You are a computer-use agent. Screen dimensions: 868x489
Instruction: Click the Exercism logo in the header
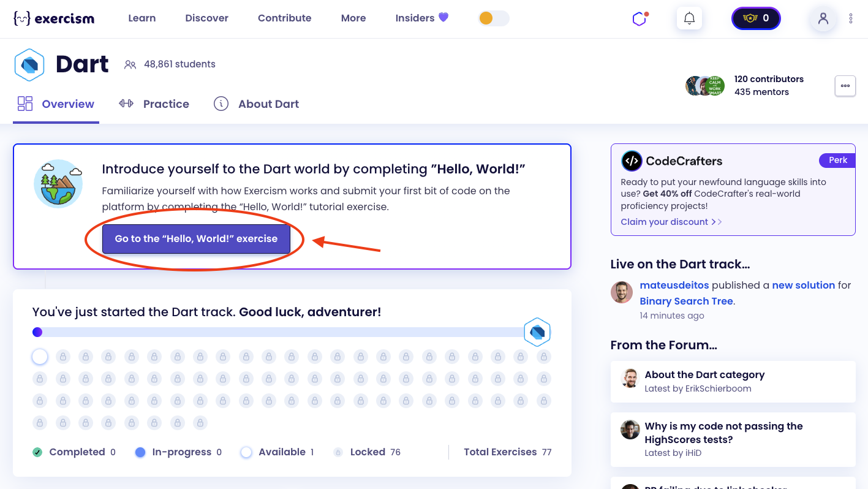click(x=54, y=18)
